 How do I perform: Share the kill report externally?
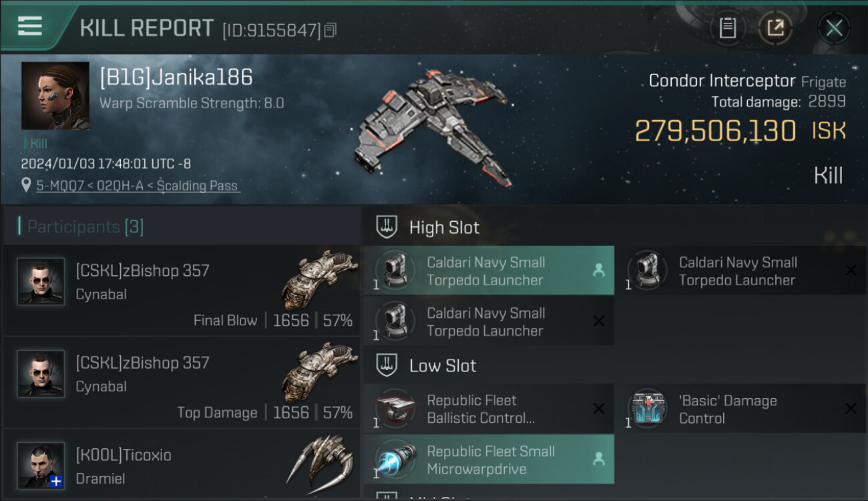775,28
